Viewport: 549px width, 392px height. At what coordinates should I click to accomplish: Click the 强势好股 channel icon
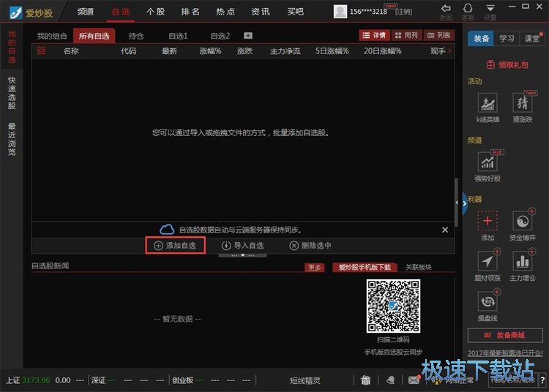point(488,161)
